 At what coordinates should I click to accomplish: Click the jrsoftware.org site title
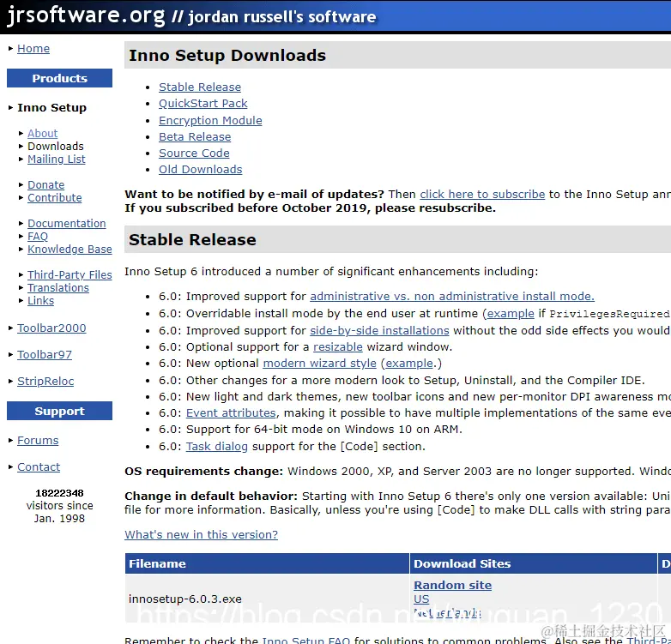point(86,15)
